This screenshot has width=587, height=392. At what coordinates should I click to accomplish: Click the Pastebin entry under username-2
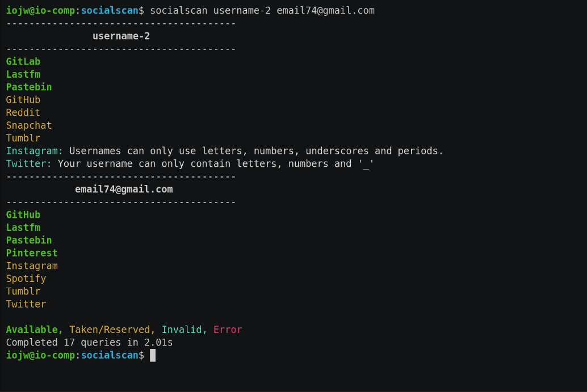pyautogui.click(x=29, y=87)
